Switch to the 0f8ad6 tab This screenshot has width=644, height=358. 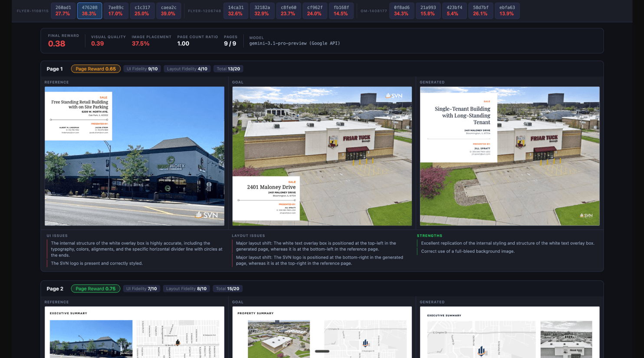click(401, 10)
